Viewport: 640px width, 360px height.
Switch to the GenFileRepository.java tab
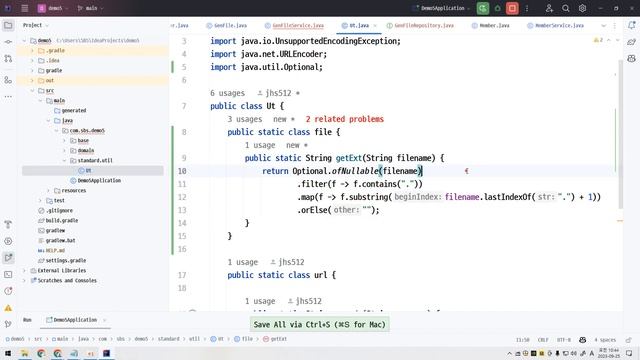coord(420,25)
